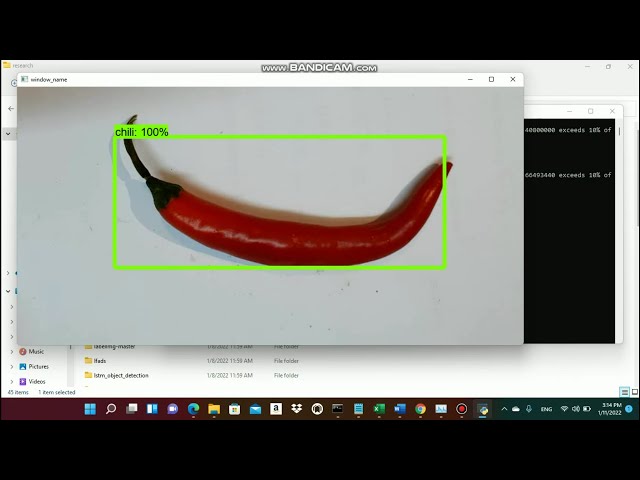640x480 pixels.
Task: Switch to the Python app in taskbar
Action: (482, 409)
